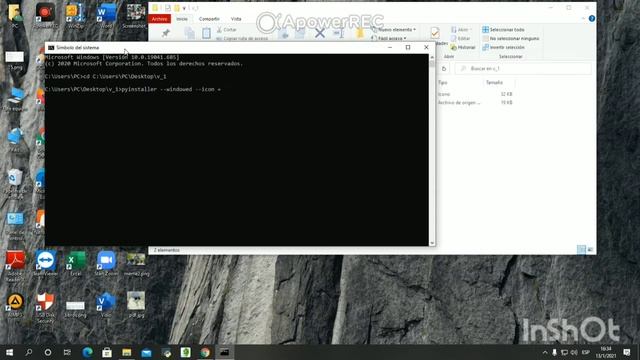The height and width of the screenshot is (360, 640).
Task: Collapse the Explorer ribbon with chevron
Action: coord(583,19)
